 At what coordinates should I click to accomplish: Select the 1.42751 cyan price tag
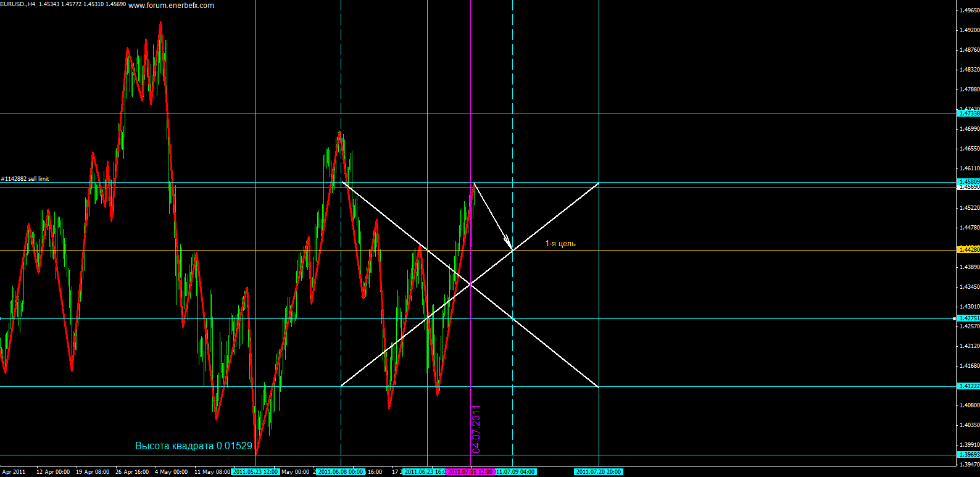click(x=968, y=318)
